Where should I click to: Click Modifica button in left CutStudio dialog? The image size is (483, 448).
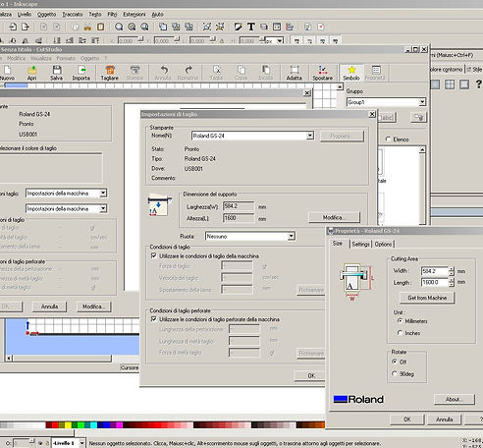click(x=94, y=307)
